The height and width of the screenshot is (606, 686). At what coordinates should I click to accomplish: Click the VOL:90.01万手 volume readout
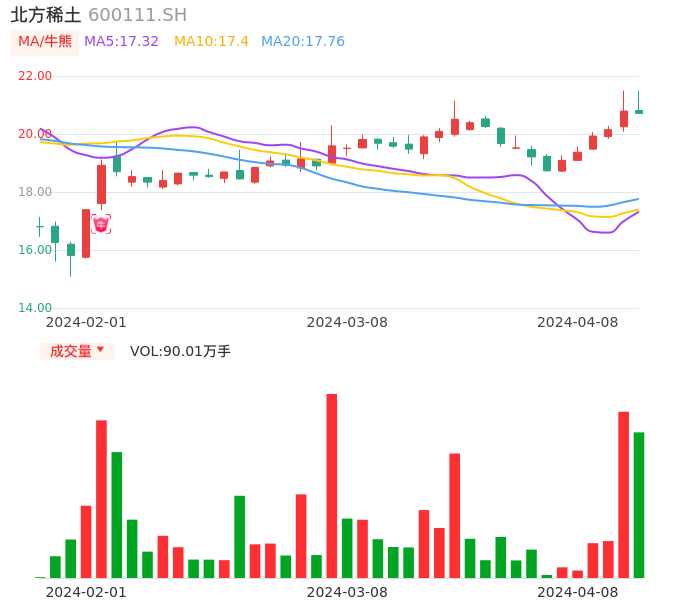[x=180, y=351]
